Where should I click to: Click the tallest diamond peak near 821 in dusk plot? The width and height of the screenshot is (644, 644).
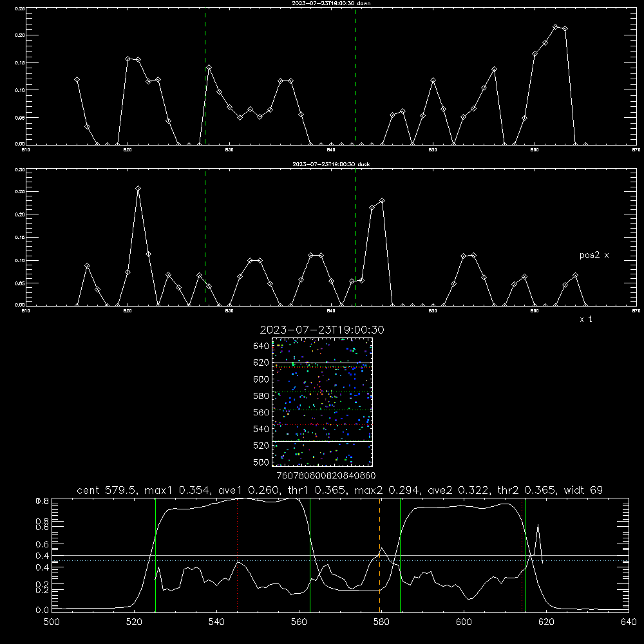pos(138,189)
